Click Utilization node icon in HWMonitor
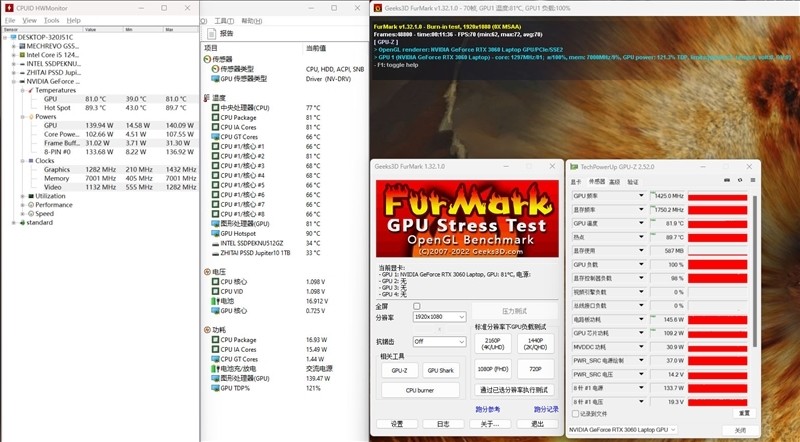 (31, 196)
